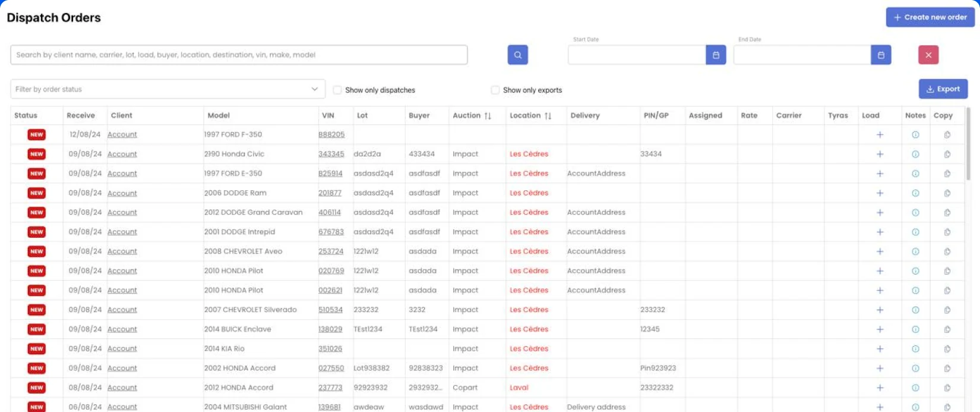The width and height of the screenshot is (980, 412).
Task: Add load for 2006 DODGE Ram row
Action: coord(880,193)
